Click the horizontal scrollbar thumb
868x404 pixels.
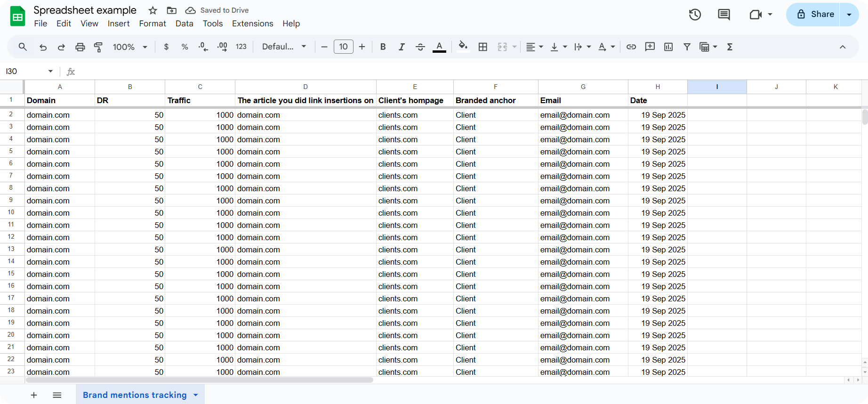coord(200,380)
